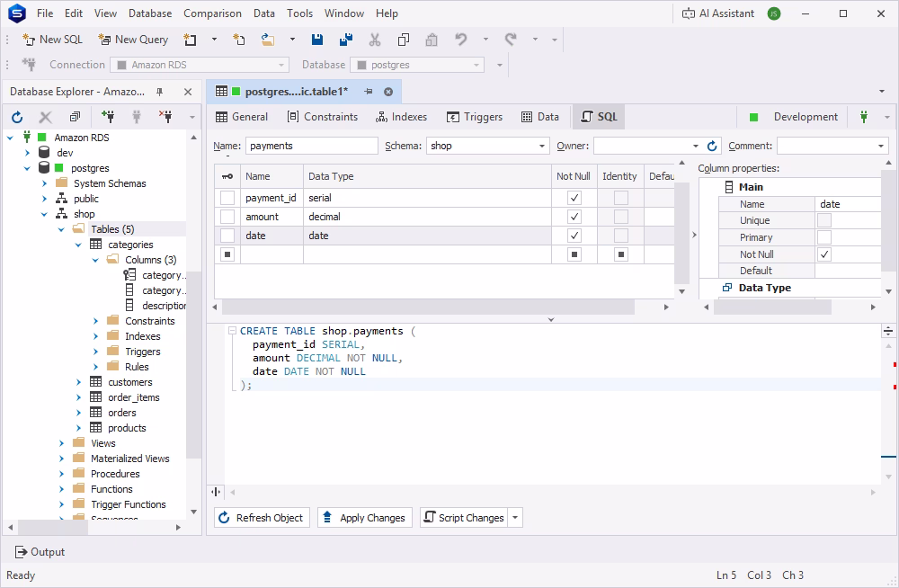Switch to the Triggers tab
Screen dimensions: 899x588
tap(474, 117)
